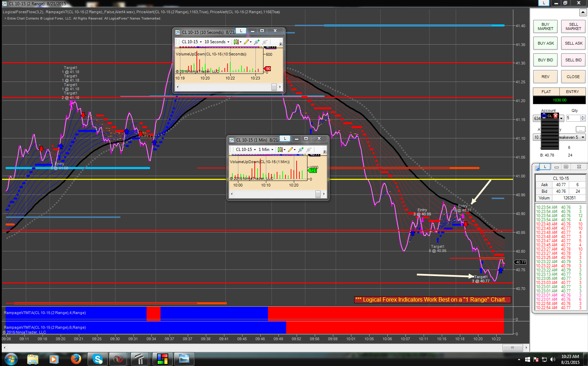
Task: Click the green 1030.00 value
Action: pos(559,100)
